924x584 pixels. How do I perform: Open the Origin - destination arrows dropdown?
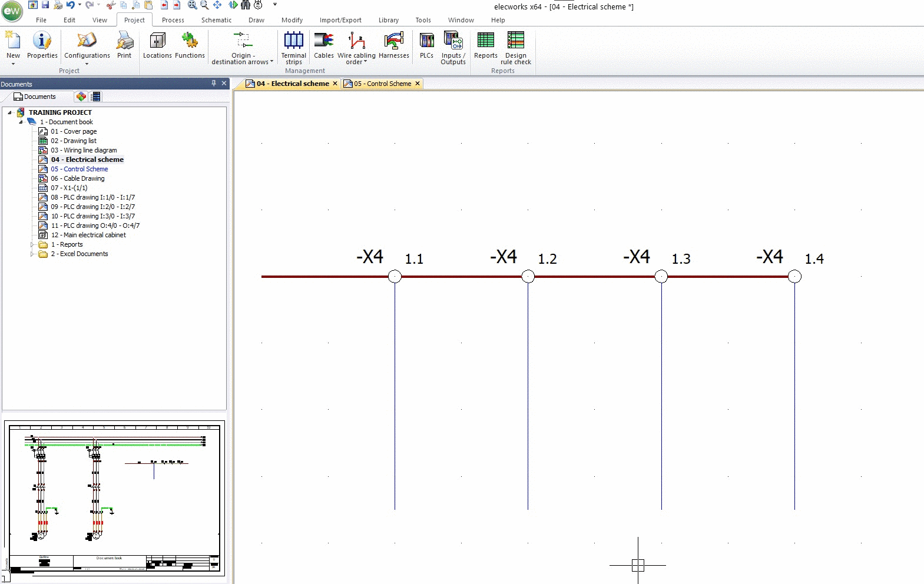coord(272,62)
